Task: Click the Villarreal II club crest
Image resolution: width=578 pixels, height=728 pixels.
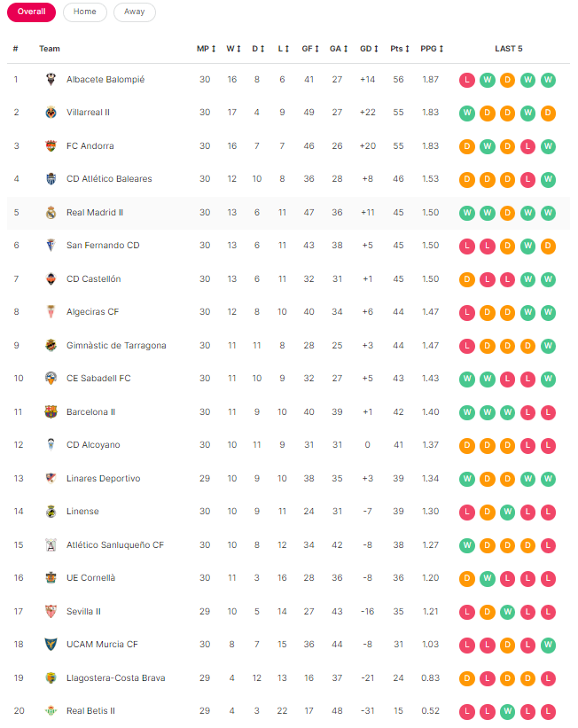Action: pyautogui.click(x=51, y=113)
